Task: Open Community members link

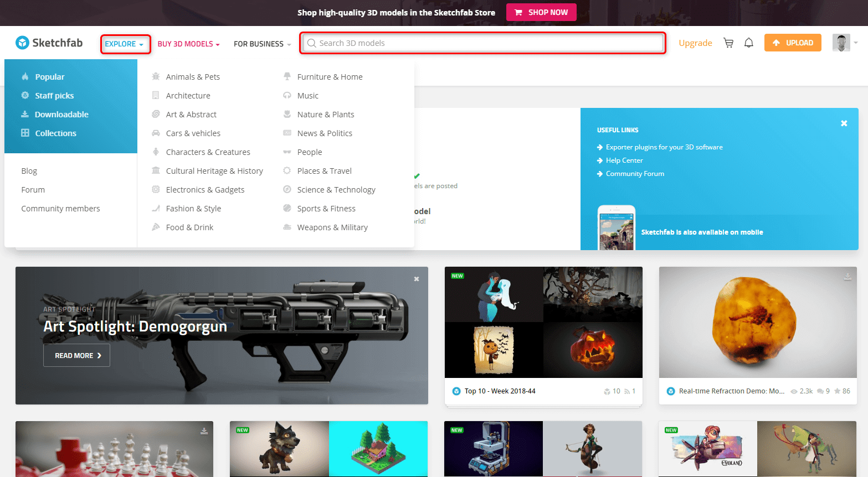Action: tap(61, 209)
